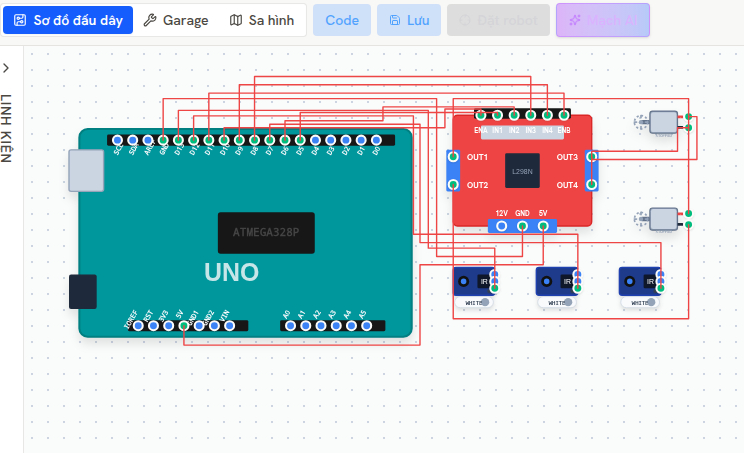The height and width of the screenshot is (453, 744).
Task: Expand the LINH KIỆN components sidebar
Action: tap(6, 68)
